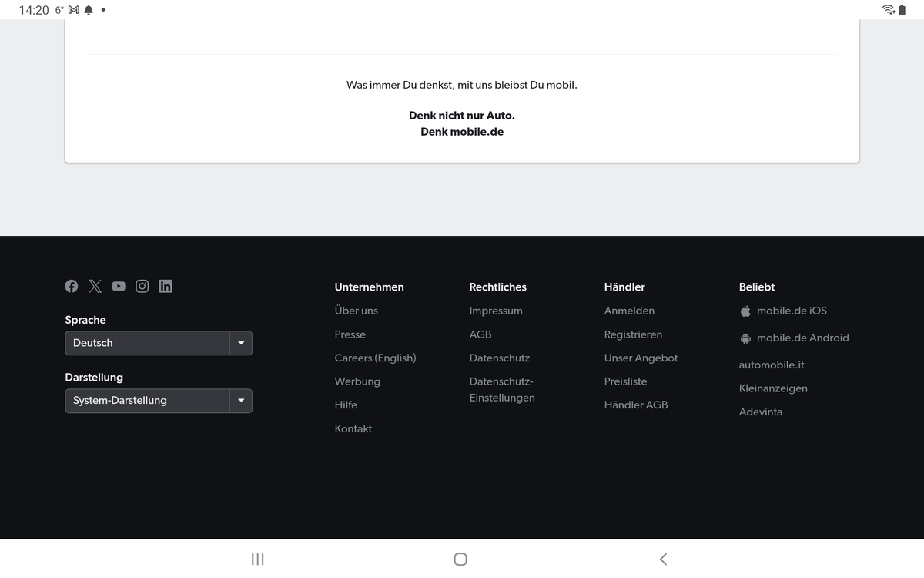
Task: Open the Registrieren link
Action: [633, 334]
